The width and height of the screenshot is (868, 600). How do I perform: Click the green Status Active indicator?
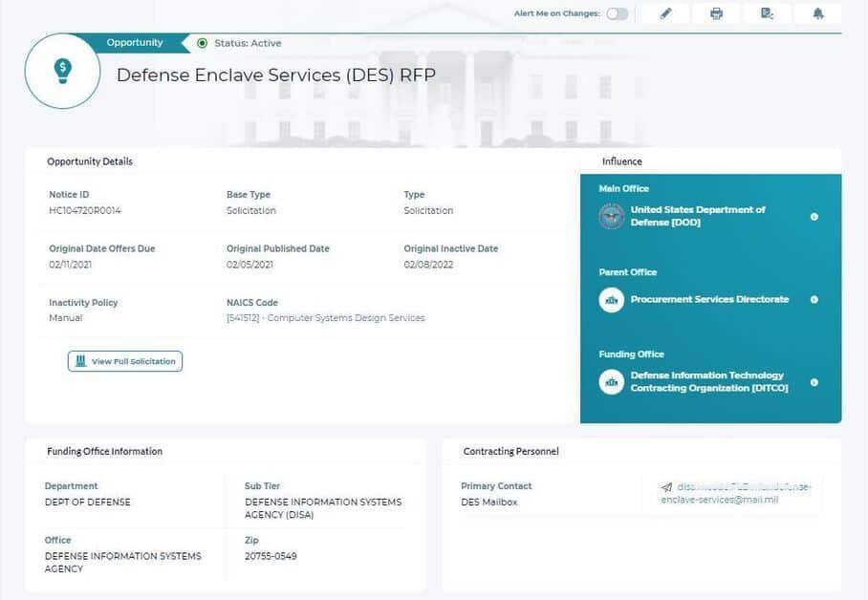[203, 43]
